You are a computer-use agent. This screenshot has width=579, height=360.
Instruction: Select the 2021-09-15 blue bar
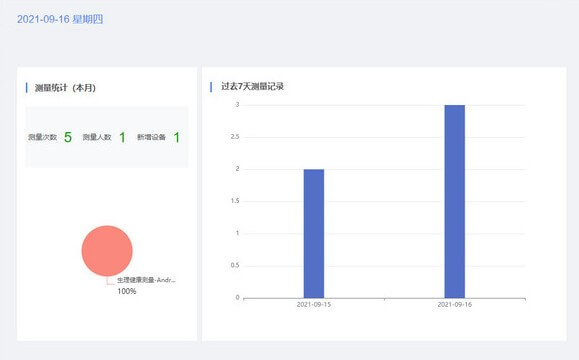314,233
